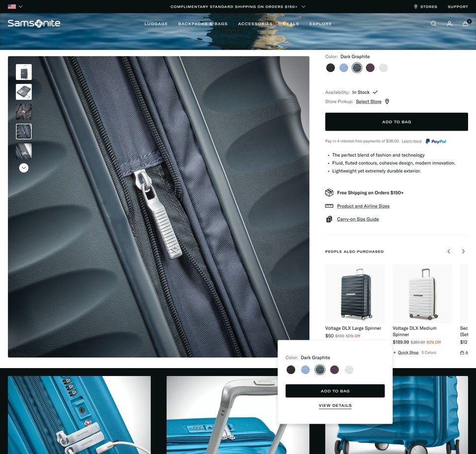Click the Samsonite logo

coord(34,23)
